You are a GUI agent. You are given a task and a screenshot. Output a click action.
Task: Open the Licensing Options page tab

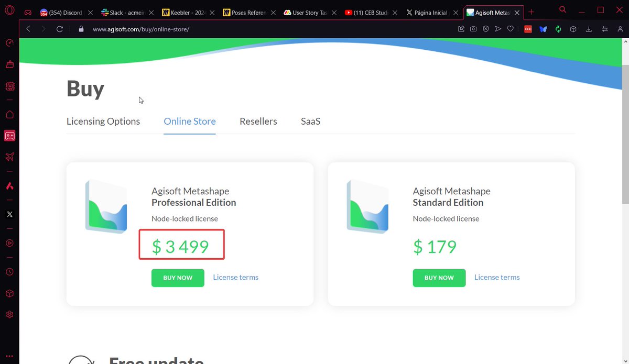[x=103, y=122]
